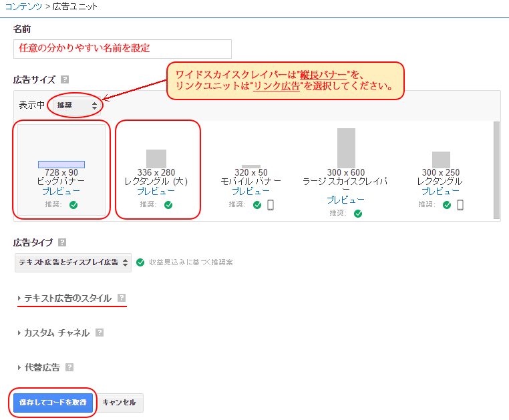Click the 名前 text input field
Image resolution: width=509 pixels, height=420 pixels.
coord(122,49)
